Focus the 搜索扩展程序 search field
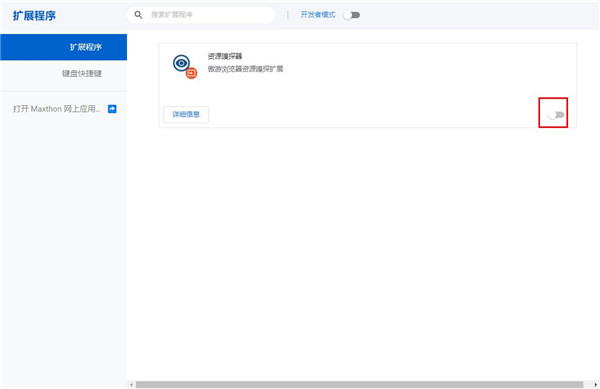The width and height of the screenshot is (600, 389). click(201, 15)
